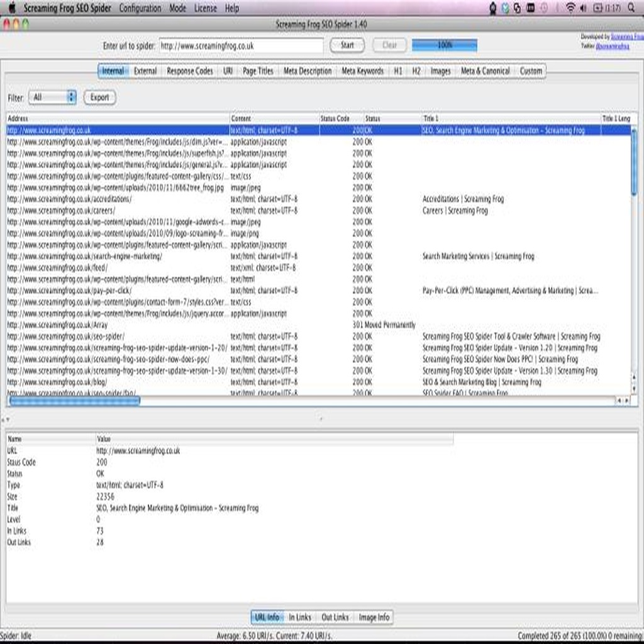The height and width of the screenshot is (644, 644).
Task: Click the 100% crawl progress bar
Action: coord(445,45)
